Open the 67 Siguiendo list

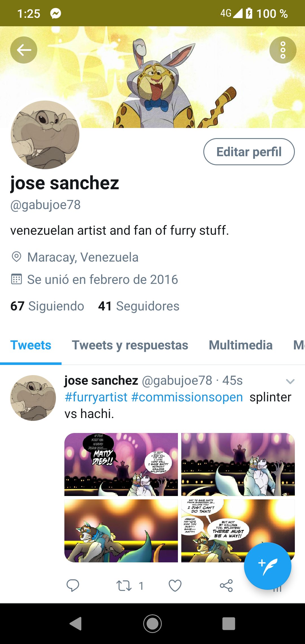point(47,306)
